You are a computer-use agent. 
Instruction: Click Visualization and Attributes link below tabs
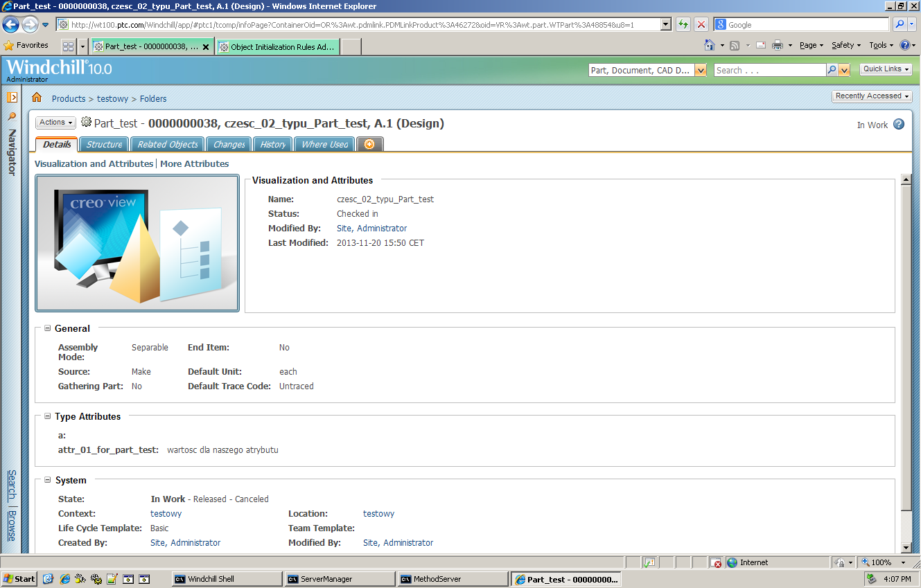(94, 163)
